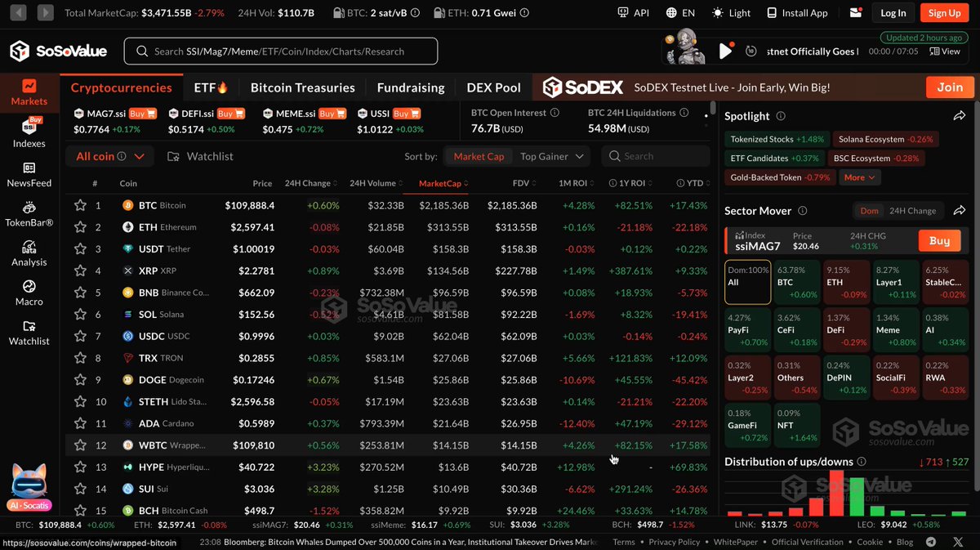Open the DEX Pool tab

click(493, 87)
